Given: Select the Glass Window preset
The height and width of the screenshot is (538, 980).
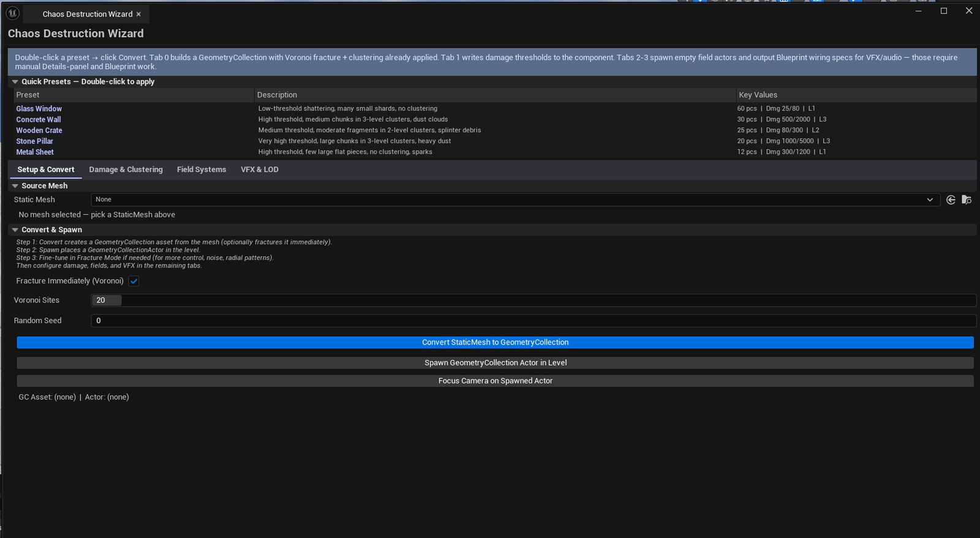Looking at the screenshot, I should click(39, 109).
